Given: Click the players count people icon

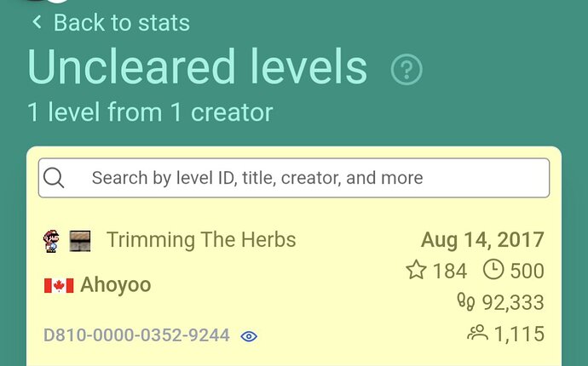Looking at the screenshot, I should [x=478, y=333].
